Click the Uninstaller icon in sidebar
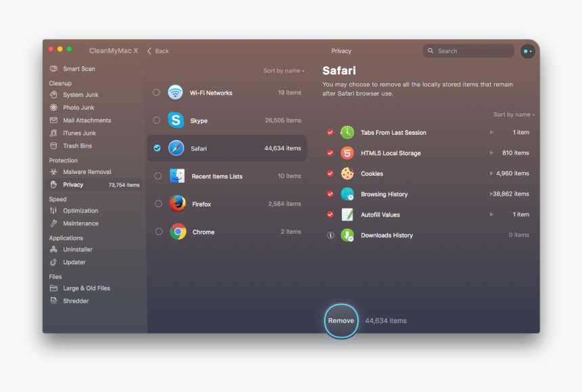The height and width of the screenshot is (392, 582). [54, 249]
